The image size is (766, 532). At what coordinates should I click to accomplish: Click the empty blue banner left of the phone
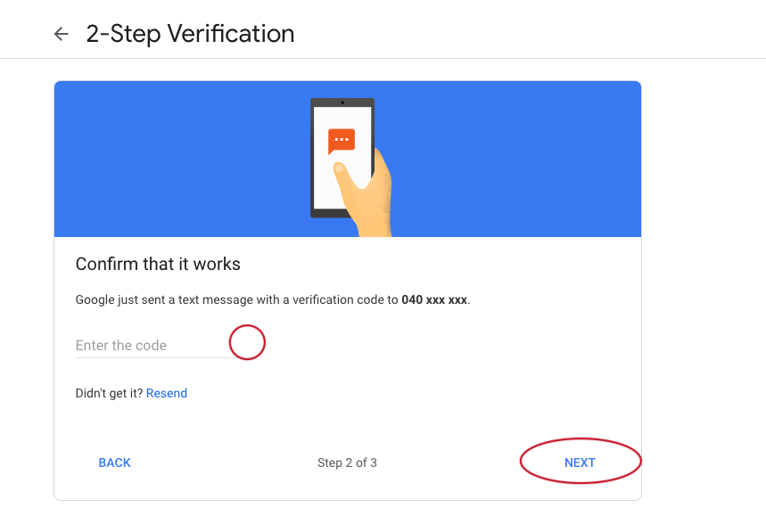[x=181, y=159]
